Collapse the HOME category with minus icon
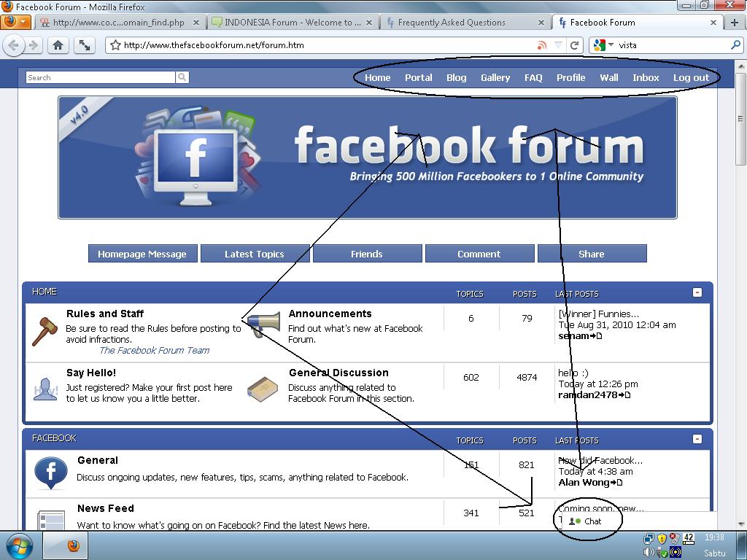Viewport: 747px width, 560px height. coord(697,292)
